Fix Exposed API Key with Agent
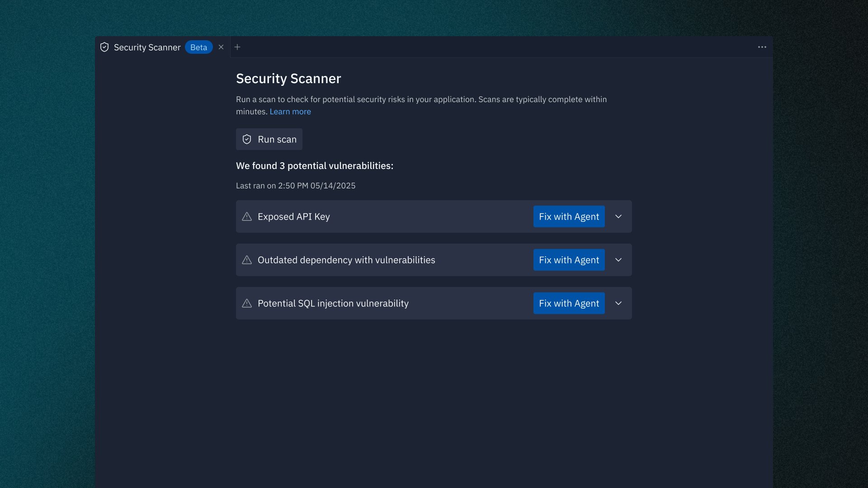 click(569, 216)
